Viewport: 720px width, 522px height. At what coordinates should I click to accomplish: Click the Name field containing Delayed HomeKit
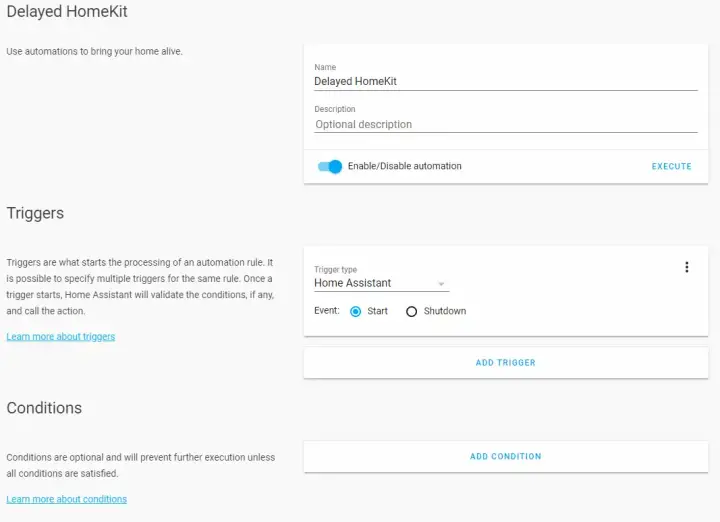pos(506,82)
